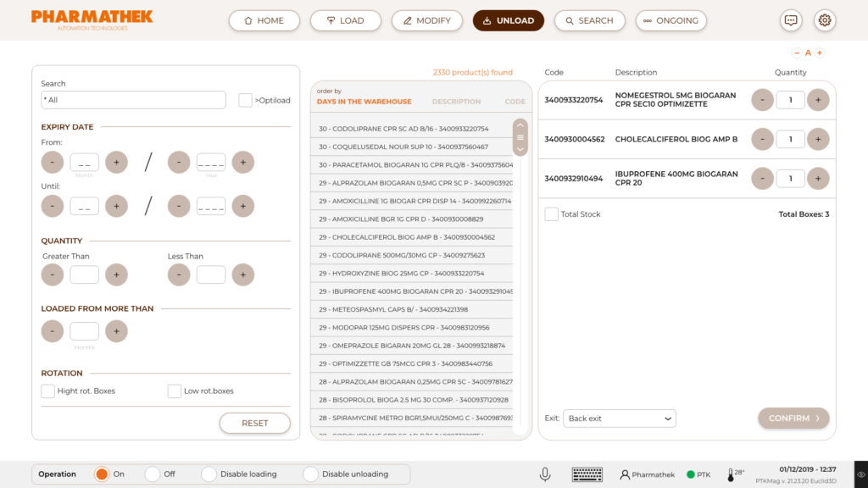Click NOMEGESTROL quantity input field
Viewport: 868px width, 488px height.
(790, 100)
